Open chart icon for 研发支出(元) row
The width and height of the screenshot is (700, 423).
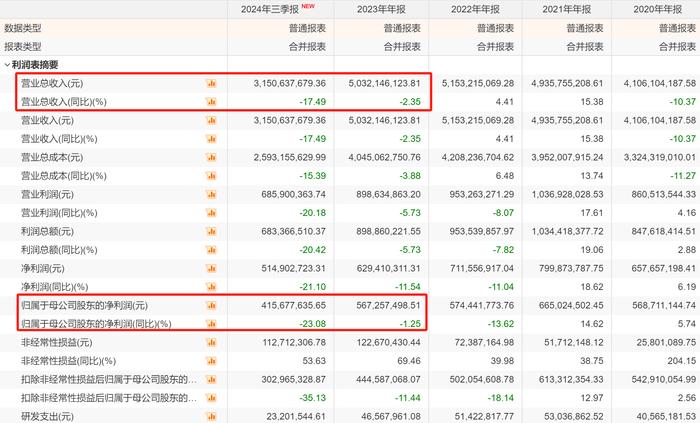click(211, 417)
